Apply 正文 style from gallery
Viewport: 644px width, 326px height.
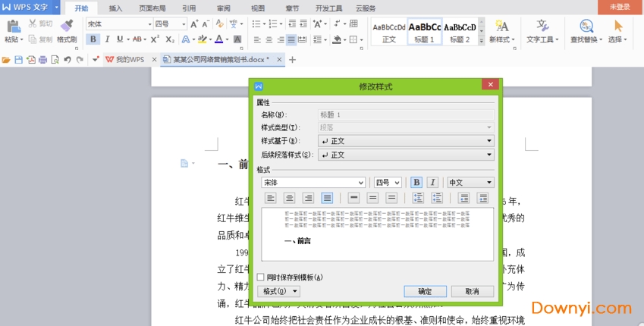tap(389, 32)
